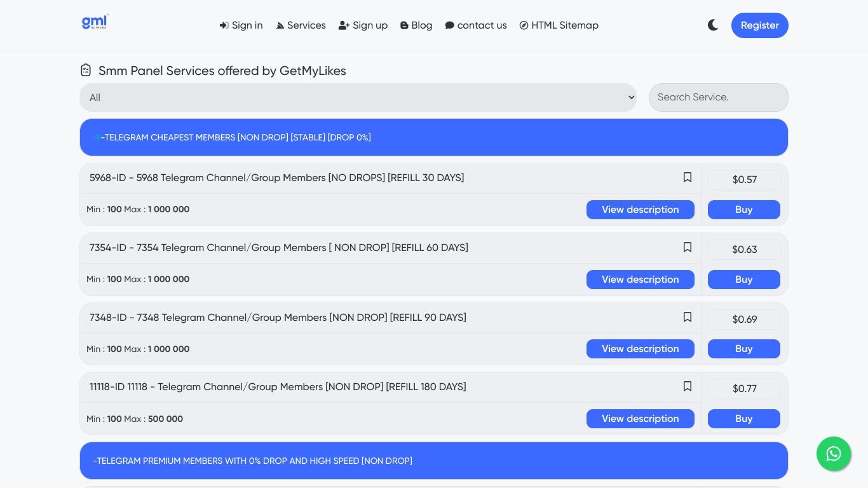View description for service 11118

[640, 419]
